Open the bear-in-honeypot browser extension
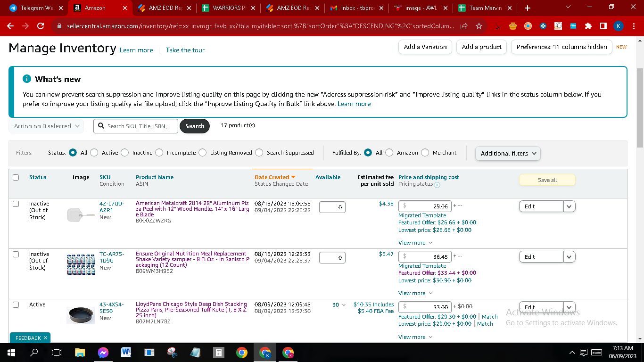 pos(513,26)
